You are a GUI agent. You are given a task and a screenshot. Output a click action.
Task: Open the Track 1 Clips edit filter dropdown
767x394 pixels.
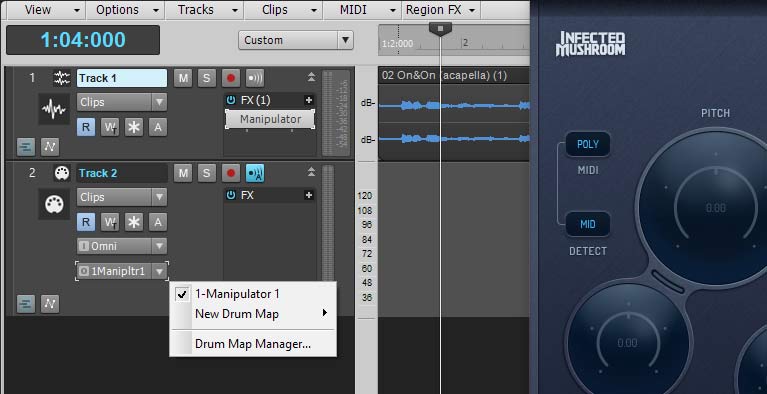[122, 102]
